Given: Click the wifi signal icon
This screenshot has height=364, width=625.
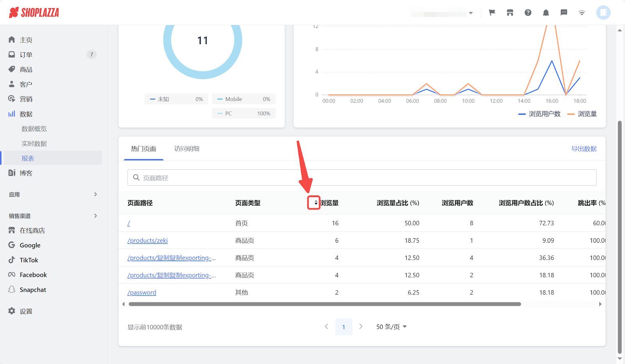Looking at the screenshot, I should pos(582,12).
